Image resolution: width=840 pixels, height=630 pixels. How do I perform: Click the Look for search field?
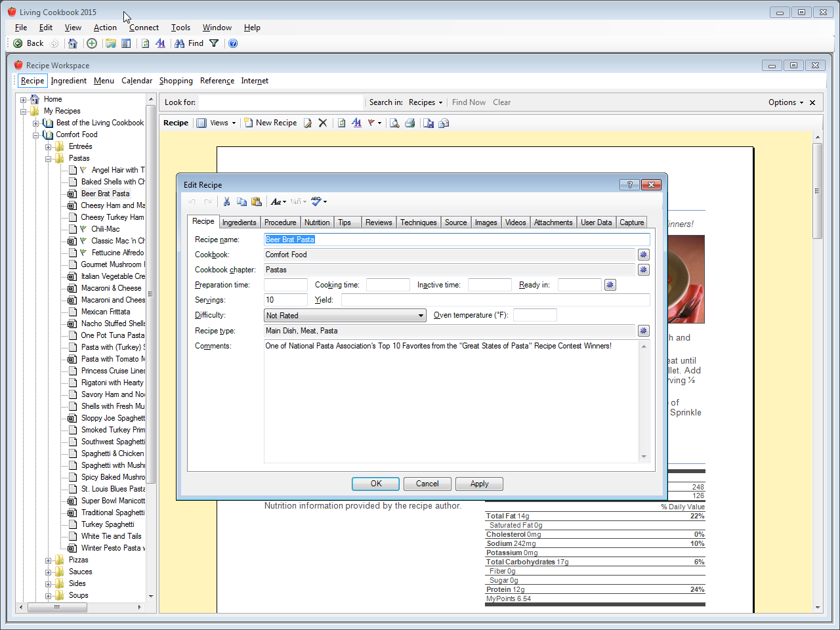pos(281,102)
